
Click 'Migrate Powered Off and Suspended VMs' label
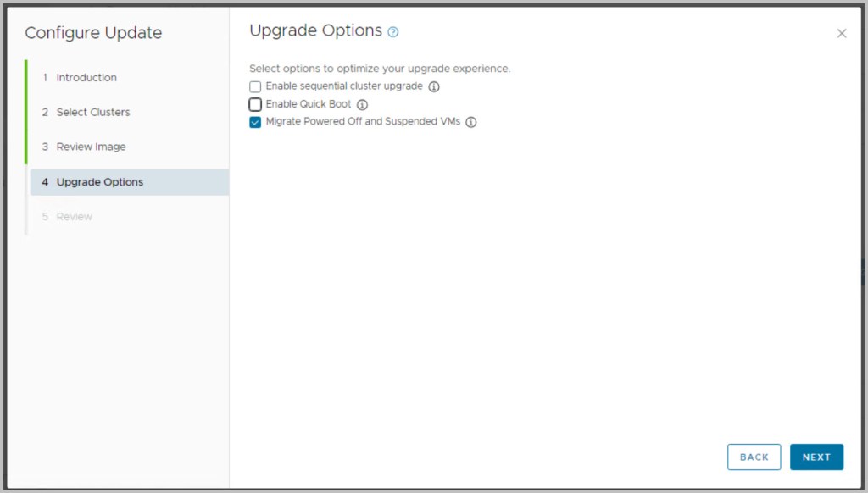(363, 122)
